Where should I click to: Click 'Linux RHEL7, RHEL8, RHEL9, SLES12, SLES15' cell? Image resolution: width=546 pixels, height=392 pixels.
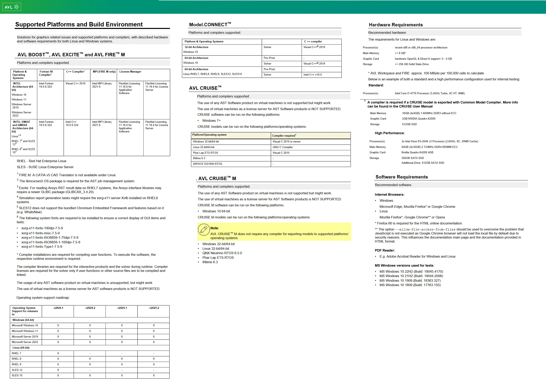(213, 74)
